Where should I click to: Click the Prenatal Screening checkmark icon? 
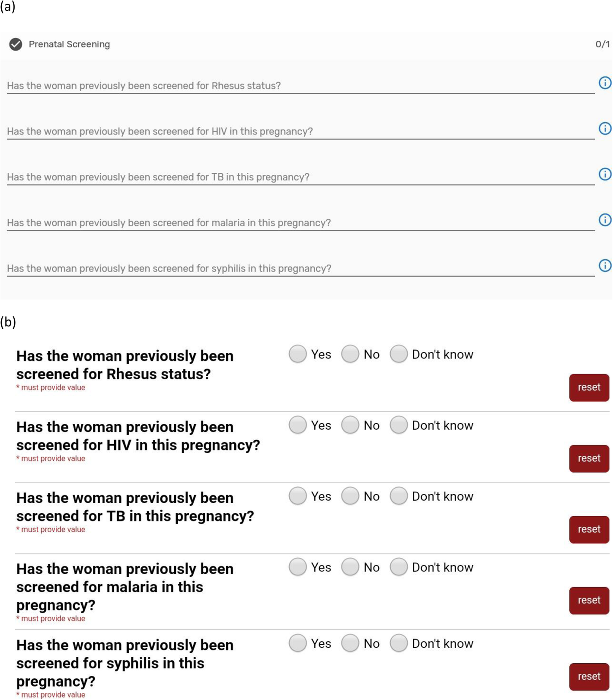click(x=16, y=44)
